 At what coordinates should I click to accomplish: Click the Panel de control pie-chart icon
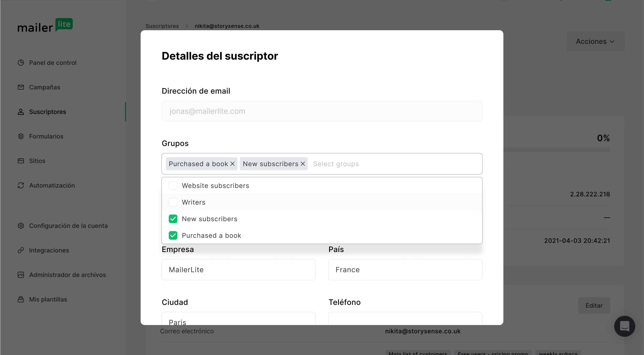pyautogui.click(x=21, y=63)
